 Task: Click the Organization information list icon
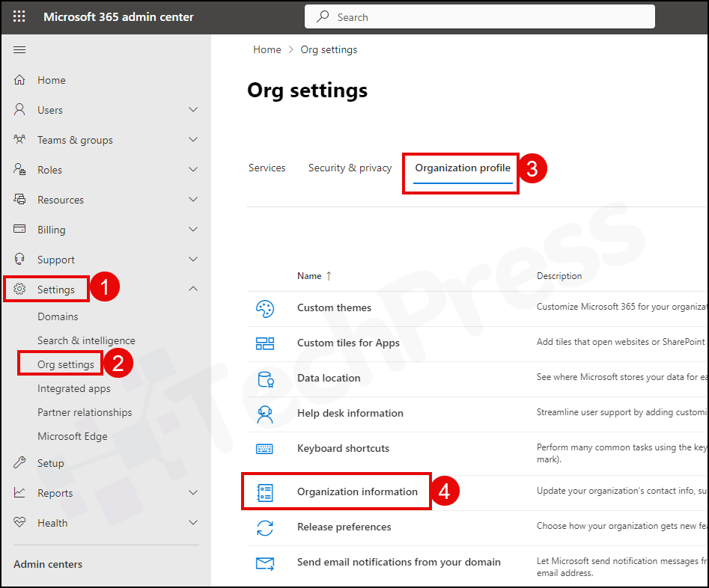pyautogui.click(x=265, y=493)
